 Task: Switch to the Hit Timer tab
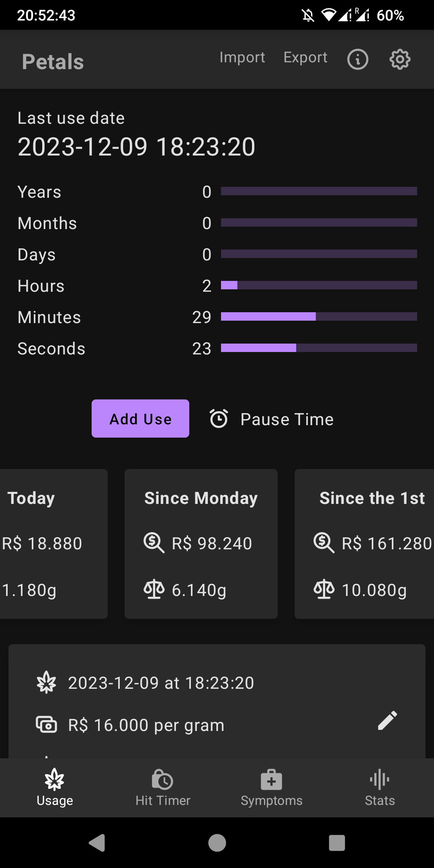(163, 788)
